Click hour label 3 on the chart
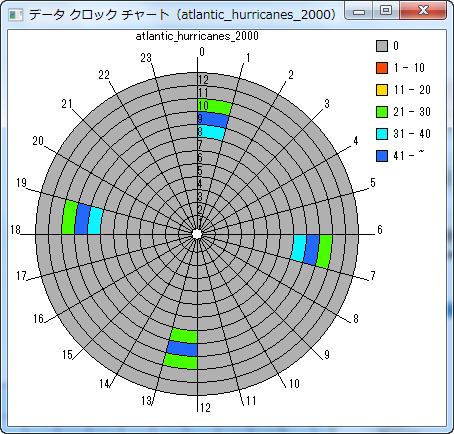This screenshot has height=434, width=454. click(x=327, y=104)
